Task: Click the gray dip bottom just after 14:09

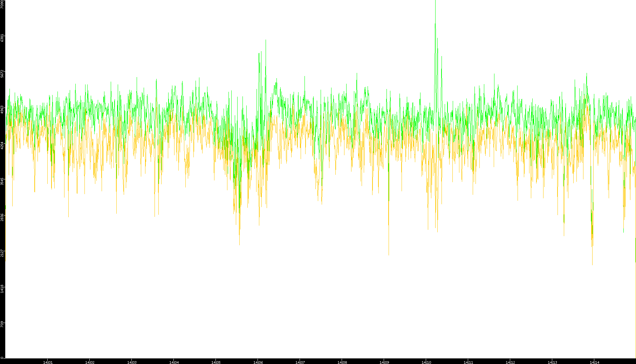Action: [x=389, y=254]
